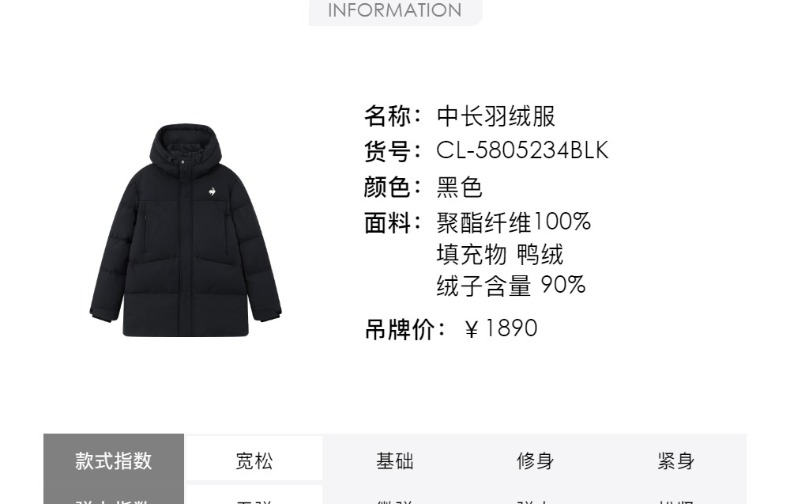Click the black down jacket product image

point(185,230)
